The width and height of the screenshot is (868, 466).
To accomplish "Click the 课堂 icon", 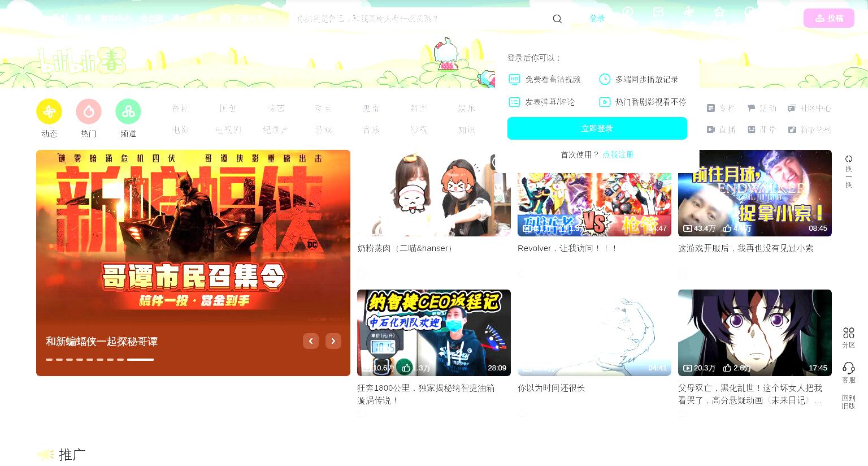I will (752, 130).
